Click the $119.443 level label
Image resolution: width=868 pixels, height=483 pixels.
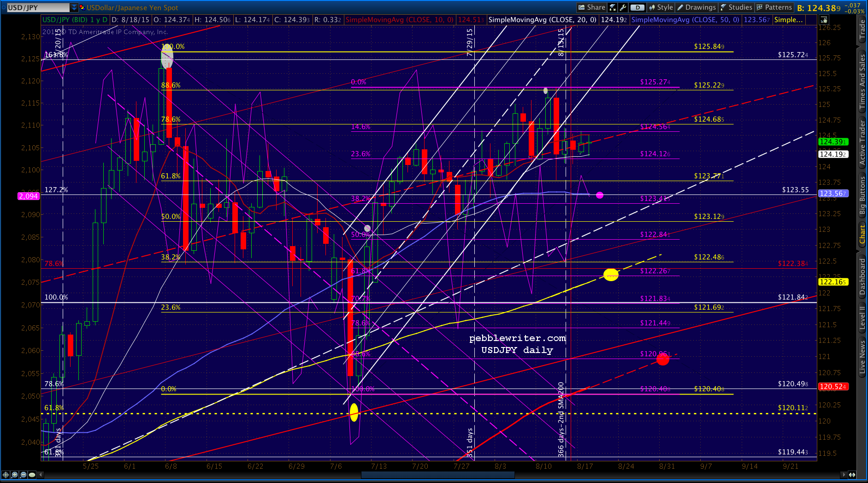click(793, 452)
